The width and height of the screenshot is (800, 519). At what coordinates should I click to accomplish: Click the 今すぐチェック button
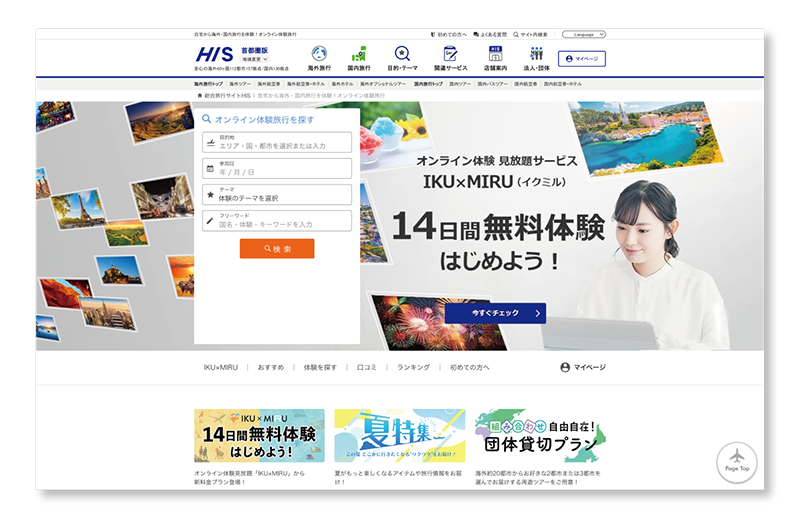(509, 313)
